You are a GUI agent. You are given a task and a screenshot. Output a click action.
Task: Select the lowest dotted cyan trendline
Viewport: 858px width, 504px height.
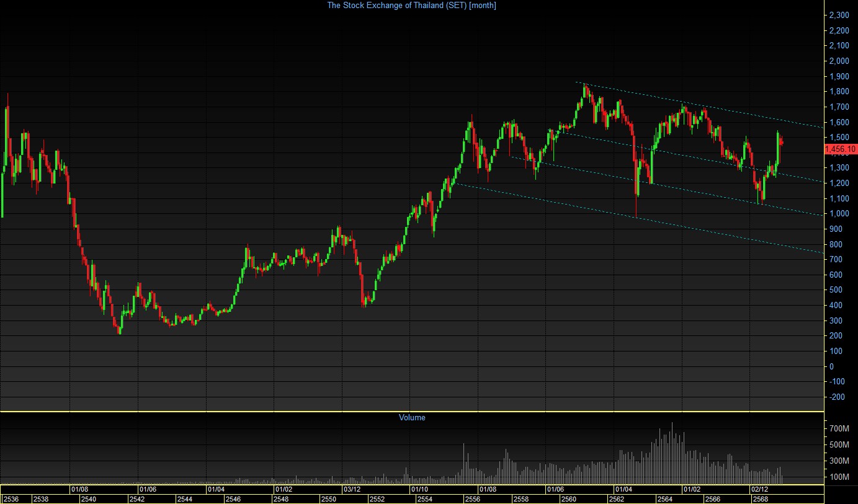click(x=639, y=218)
